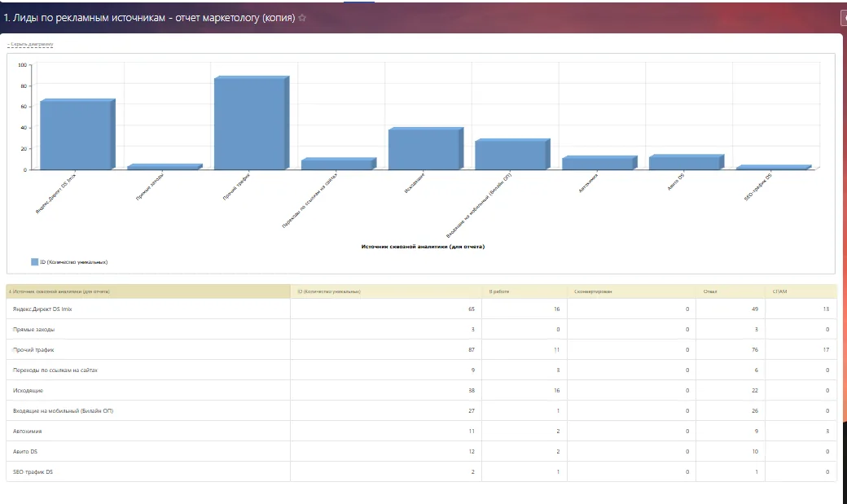Click the 'Сконвертирован' column header
Screen dimensions: 847x504
pos(593,291)
